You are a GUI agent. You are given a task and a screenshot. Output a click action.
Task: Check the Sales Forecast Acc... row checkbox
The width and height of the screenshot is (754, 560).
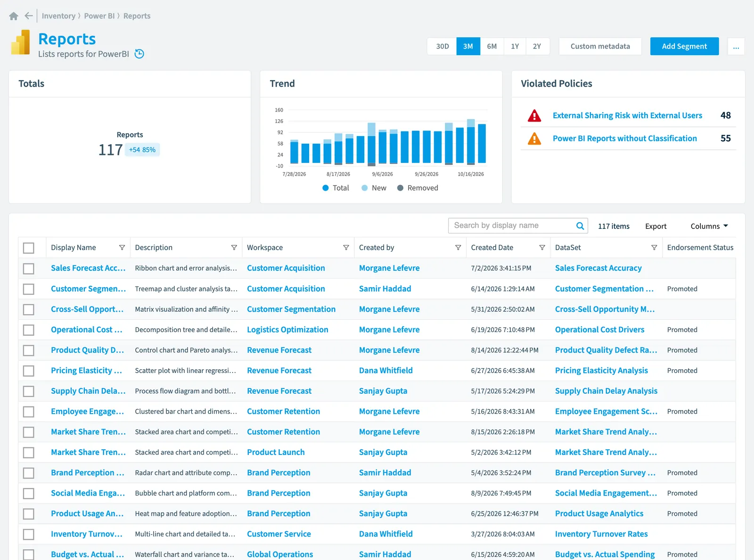(x=29, y=268)
